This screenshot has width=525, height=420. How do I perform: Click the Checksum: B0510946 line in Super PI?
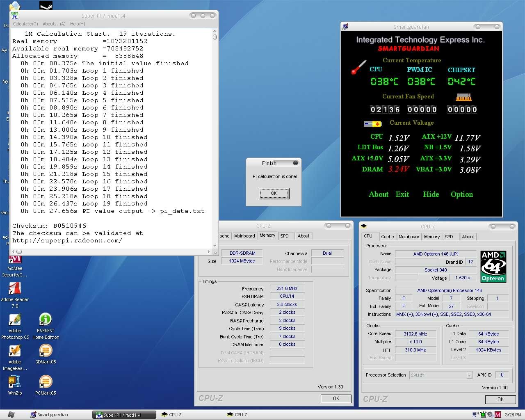(x=49, y=226)
